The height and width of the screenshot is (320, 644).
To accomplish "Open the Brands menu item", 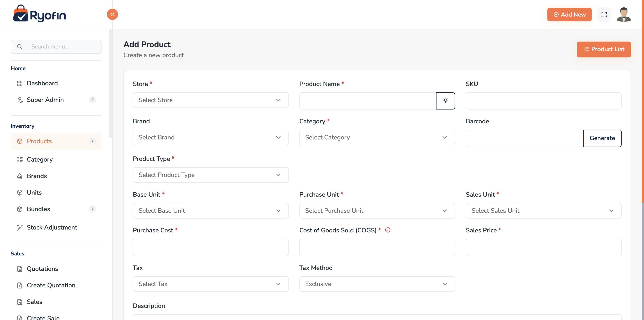I will 56,176.
